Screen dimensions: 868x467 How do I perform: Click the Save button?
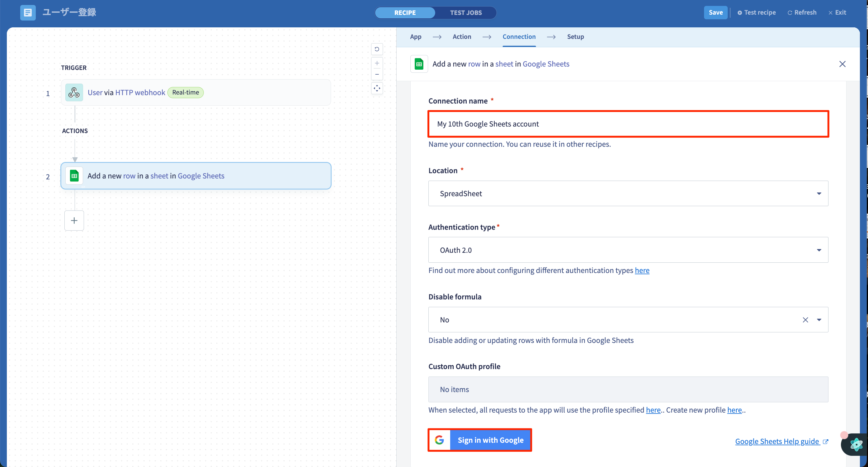(x=715, y=12)
